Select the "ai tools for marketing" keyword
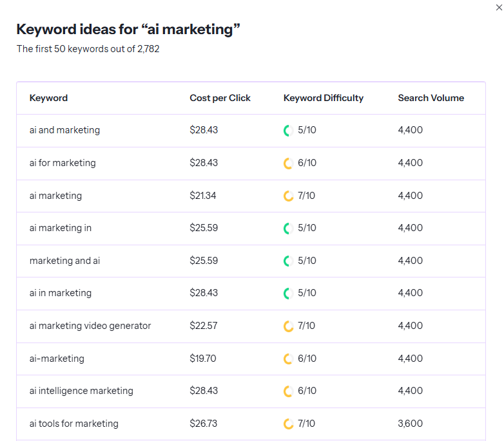The height and width of the screenshot is (441, 504). point(74,424)
